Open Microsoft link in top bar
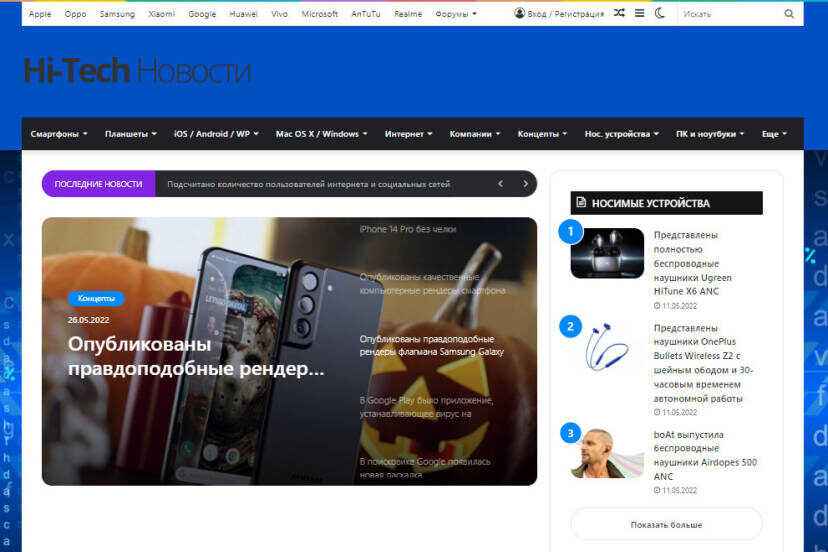 pyautogui.click(x=319, y=14)
